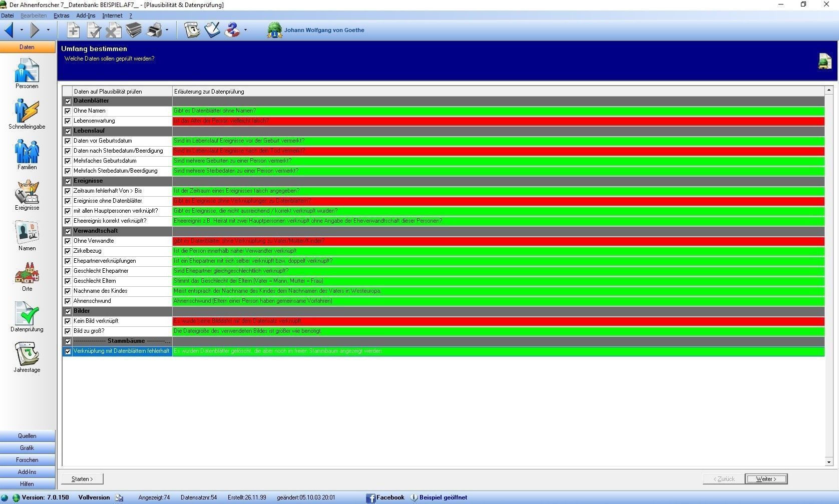Uncheck the Zirkelbezug checkbox
The width and height of the screenshot is (839, 504).
(x=68, y=251)
